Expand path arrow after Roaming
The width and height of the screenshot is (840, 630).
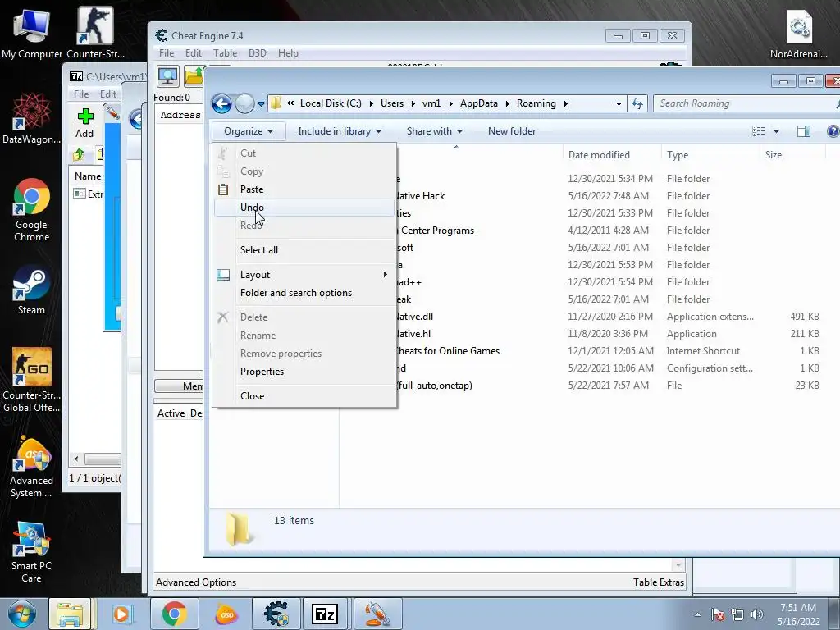[x=565, y=103]
